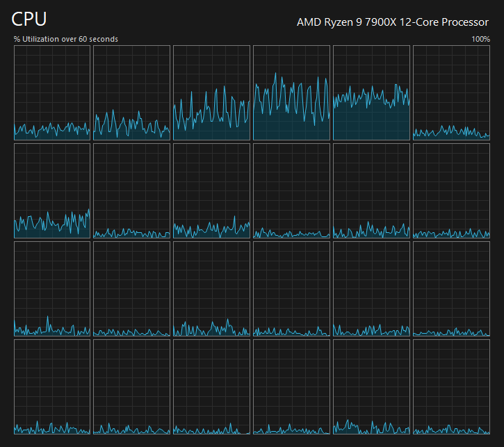504x447 pixels.
Task: Select the third graph in the top row
Action: pos(211,93)
